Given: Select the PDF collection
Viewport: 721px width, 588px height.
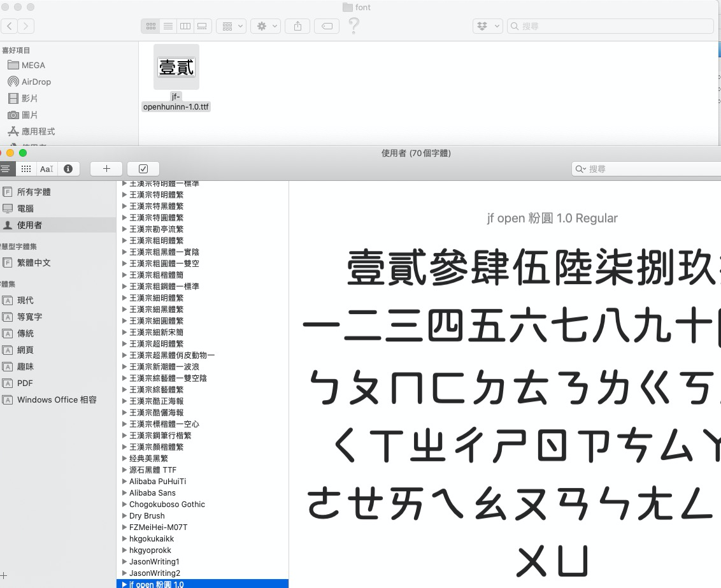Looking at the screenshot, I should coord(25,383).
